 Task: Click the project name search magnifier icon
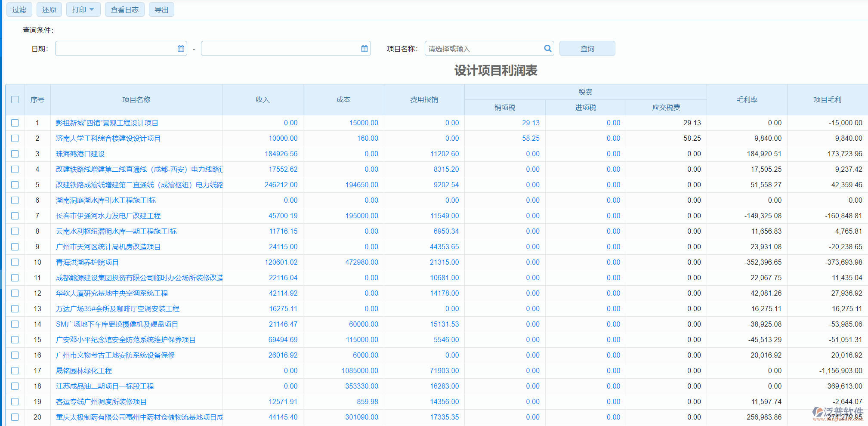pos(547,49)
